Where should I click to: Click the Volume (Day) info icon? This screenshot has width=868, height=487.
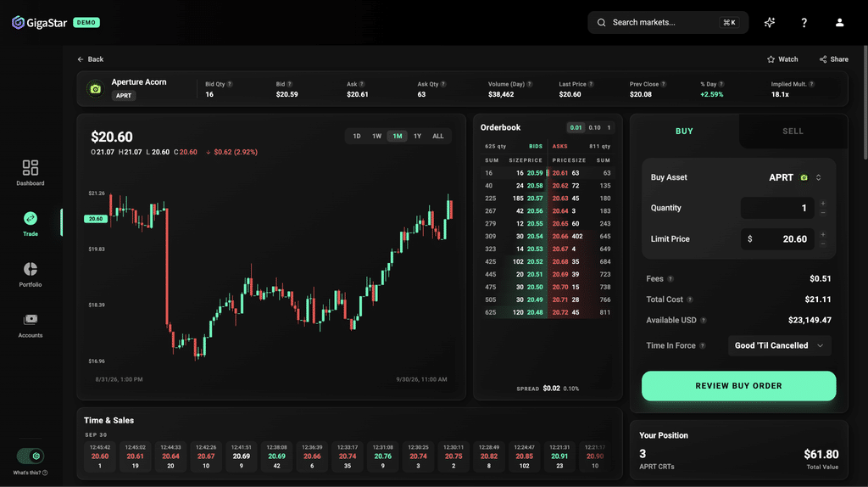pyautogui.click(x=530, y=84)
